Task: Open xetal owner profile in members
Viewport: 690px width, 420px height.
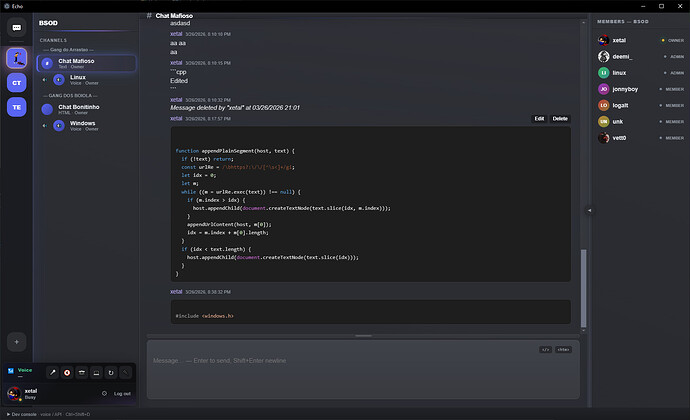Action: click(x=641, y=40)
